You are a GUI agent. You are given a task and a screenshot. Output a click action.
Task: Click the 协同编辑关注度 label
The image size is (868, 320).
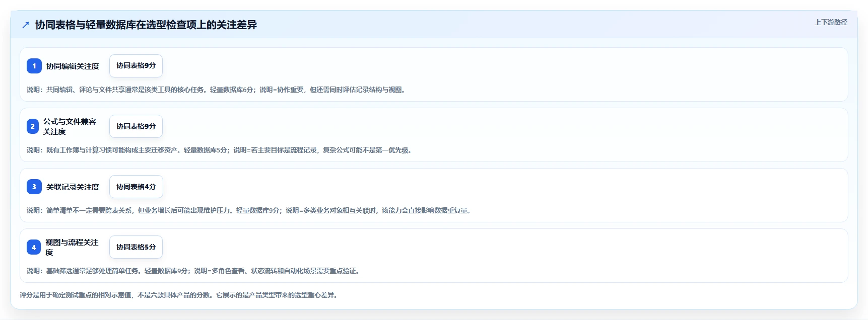tap(73, 66)
